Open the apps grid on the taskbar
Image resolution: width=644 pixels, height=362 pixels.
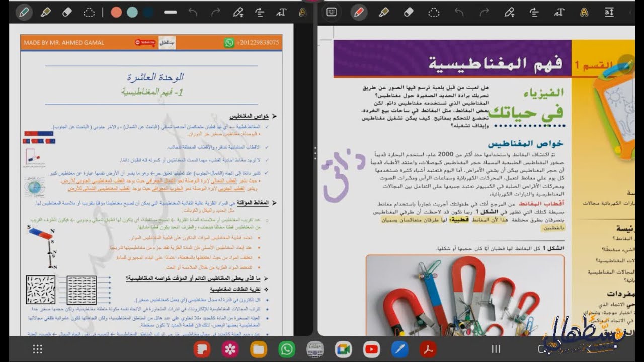tap(37, 349)
